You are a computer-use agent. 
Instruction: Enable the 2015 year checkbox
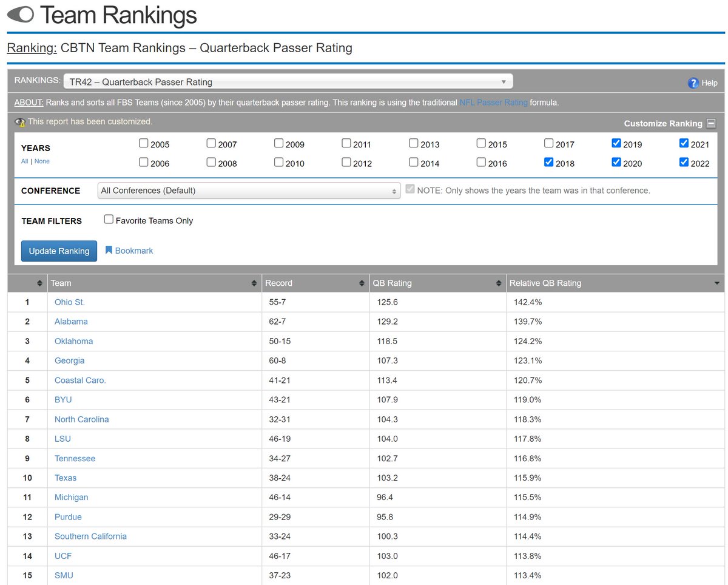[481, 143]
